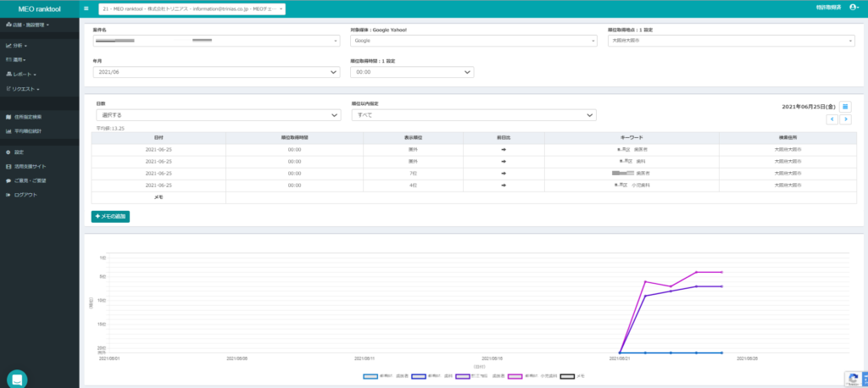Viewport: 868px width, 388px height.
Task: Click the 順位取得時間 column header
Action: pyautogui.click(x=294, y=138)
